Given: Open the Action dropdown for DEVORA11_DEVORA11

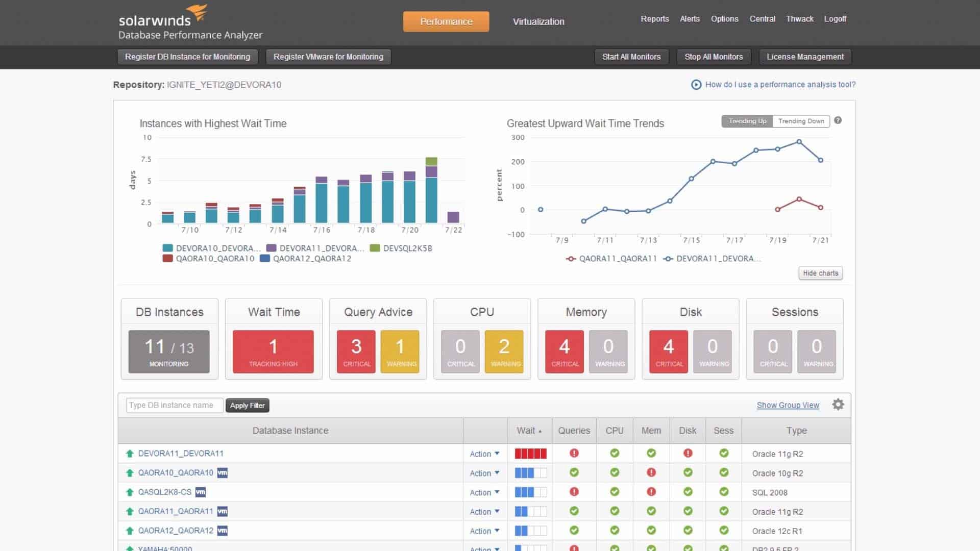Looking at the screenshot, I should pyautogui.click(x=484, y=454).
